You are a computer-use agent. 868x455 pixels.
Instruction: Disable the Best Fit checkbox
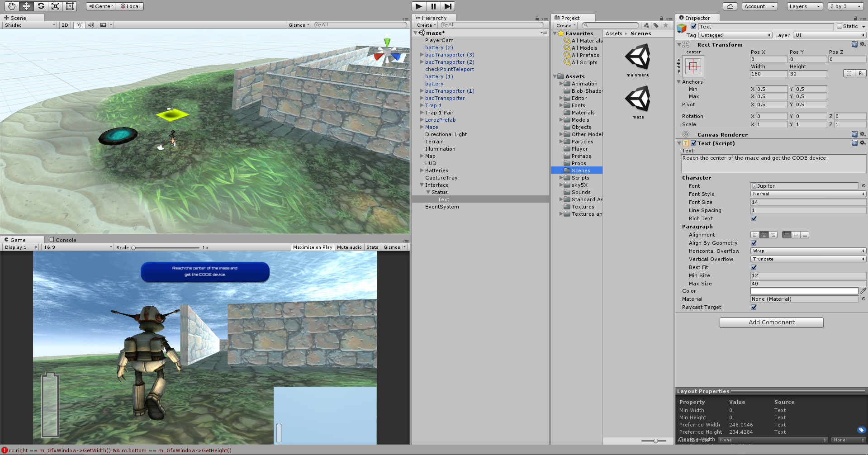(754, 267)
